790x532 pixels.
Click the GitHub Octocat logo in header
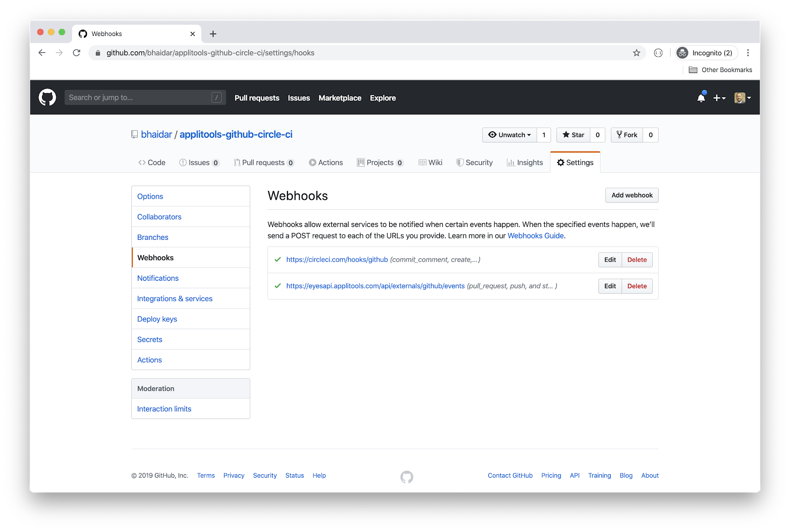point(47,98)
